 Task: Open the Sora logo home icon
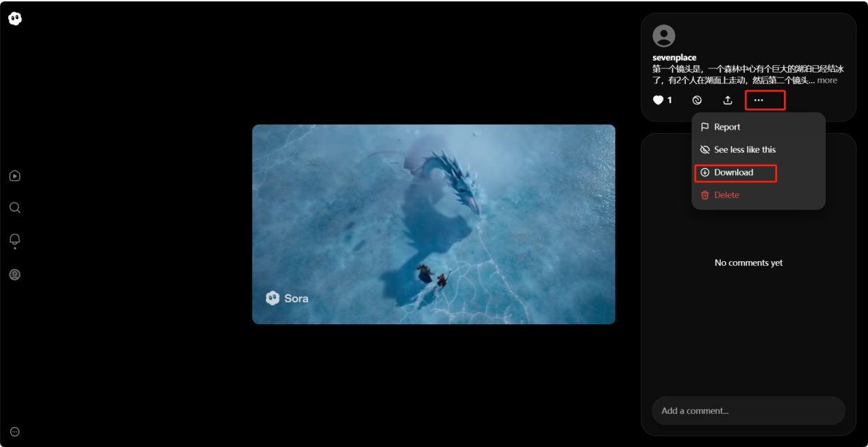[15, 19]
